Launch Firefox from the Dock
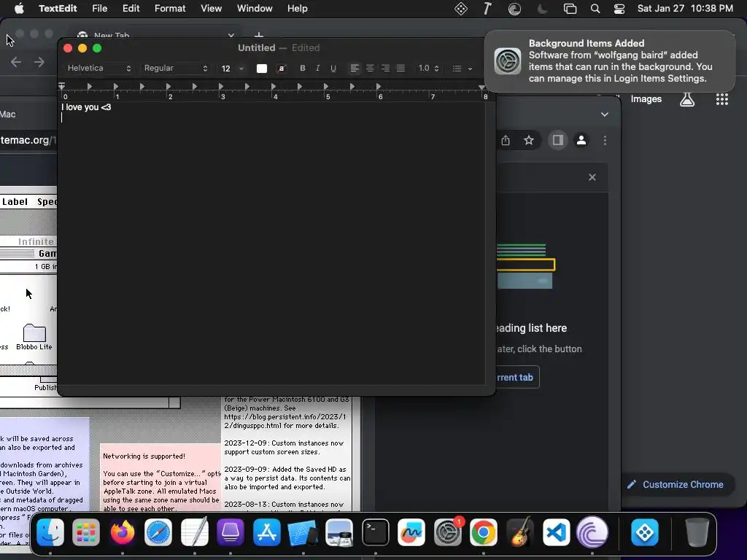 [x=123, y=532]
